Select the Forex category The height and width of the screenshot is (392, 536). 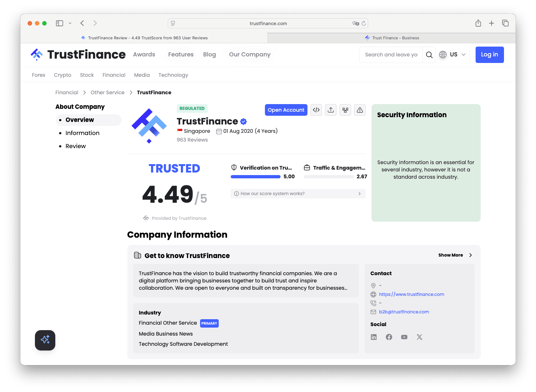click(39, 75)
